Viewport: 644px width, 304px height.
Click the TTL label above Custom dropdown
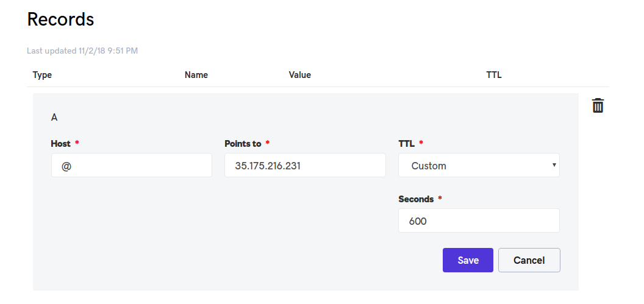(407, 144)
